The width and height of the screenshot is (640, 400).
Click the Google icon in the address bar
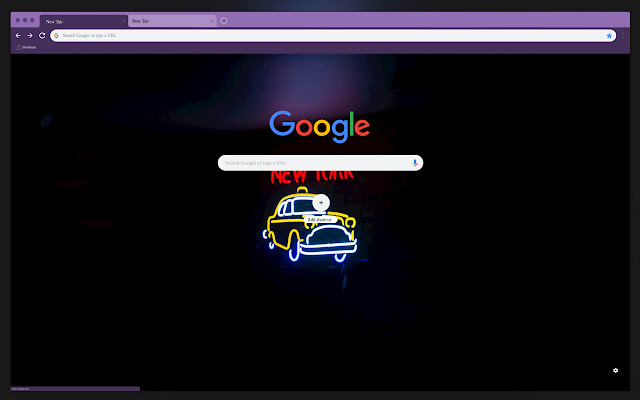(x=56, y=36)
